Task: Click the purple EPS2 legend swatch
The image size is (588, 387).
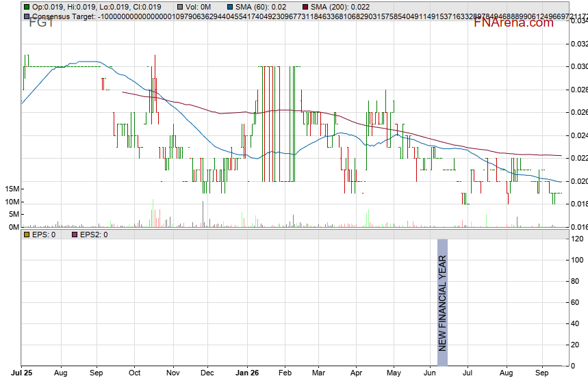Action: coord(75,235)
